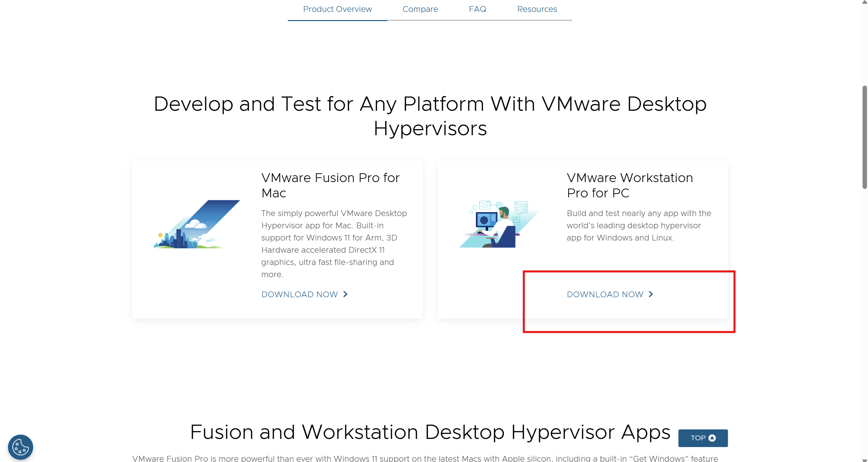This screenshot has width=868, height=462.
Task: Click the scrollbar up arrow
Action: coord(865,2)
